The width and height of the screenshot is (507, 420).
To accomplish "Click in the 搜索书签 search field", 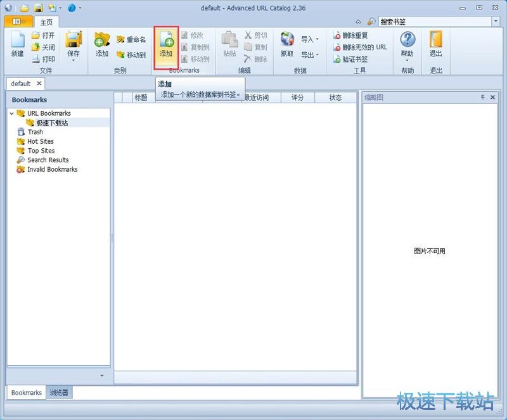I will coord(435,22).
